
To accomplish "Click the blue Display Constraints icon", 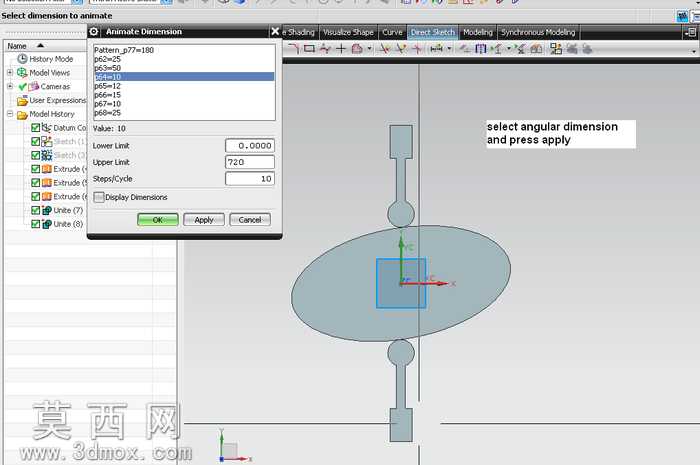I will coord(480,48).
